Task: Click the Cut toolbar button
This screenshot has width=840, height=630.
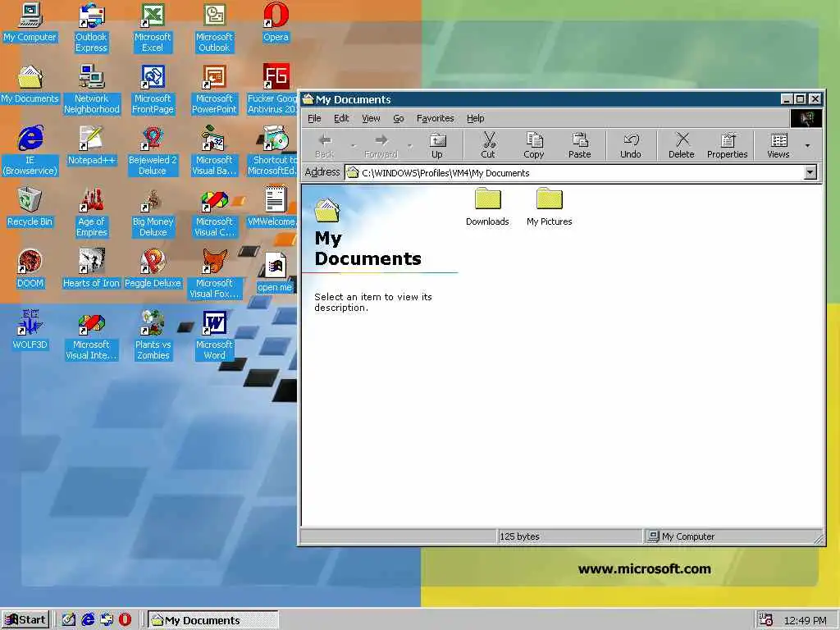Action: click(488, 146)
